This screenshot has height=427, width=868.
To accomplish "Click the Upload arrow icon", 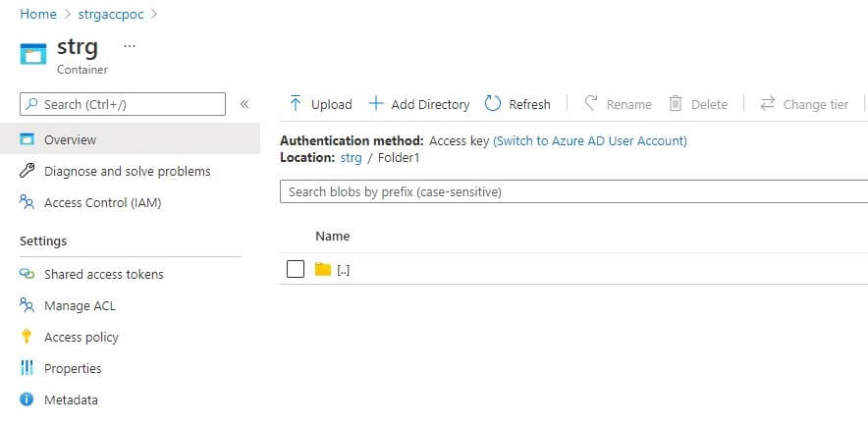I will coord(295,104).
